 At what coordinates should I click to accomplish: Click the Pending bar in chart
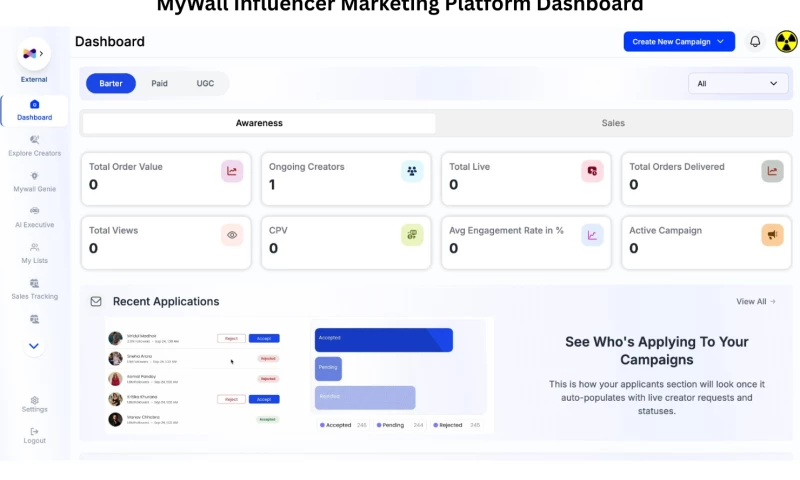point(328,369)
